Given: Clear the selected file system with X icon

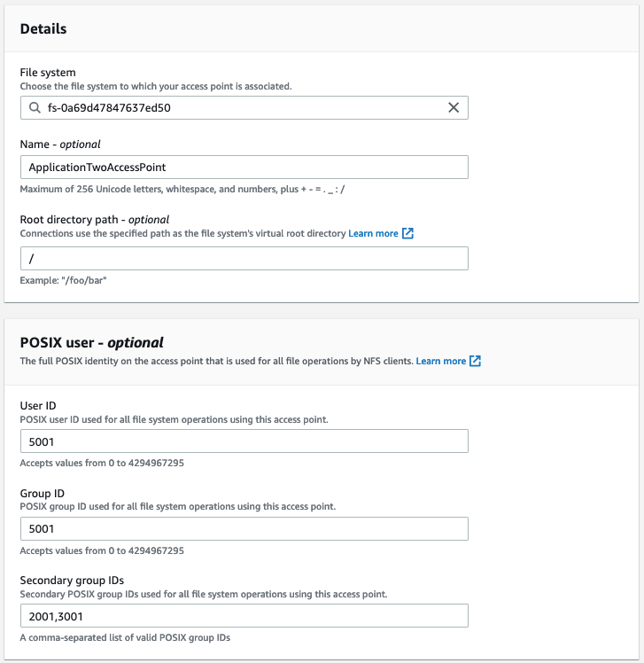Looking at the screenshot, I should point(454,108).
